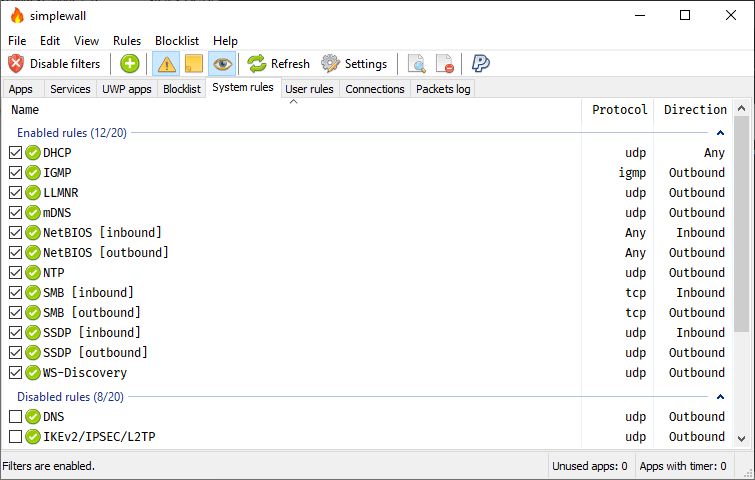Click the PayPal donate icon
This screenshot has width=755, height=480.
click(481, 64)
